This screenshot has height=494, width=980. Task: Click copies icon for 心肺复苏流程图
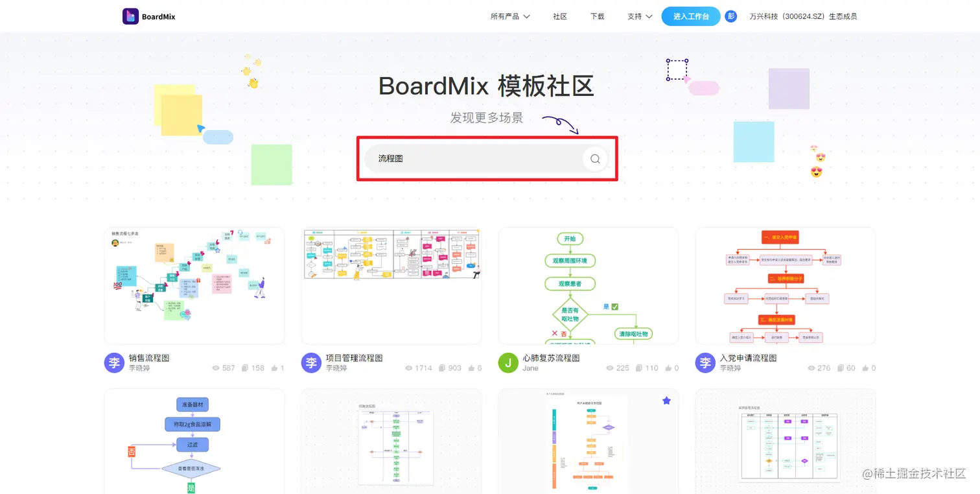click(639, 368)
